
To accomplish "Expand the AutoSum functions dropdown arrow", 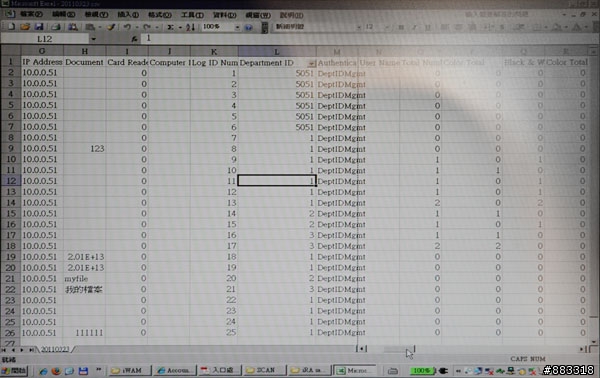I will 180,27.
